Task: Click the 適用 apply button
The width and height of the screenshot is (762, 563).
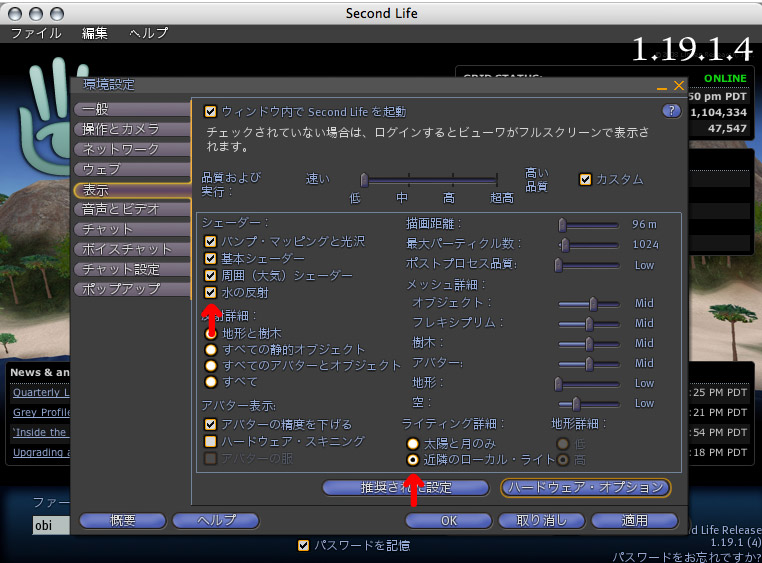Action: coord(634,521)
